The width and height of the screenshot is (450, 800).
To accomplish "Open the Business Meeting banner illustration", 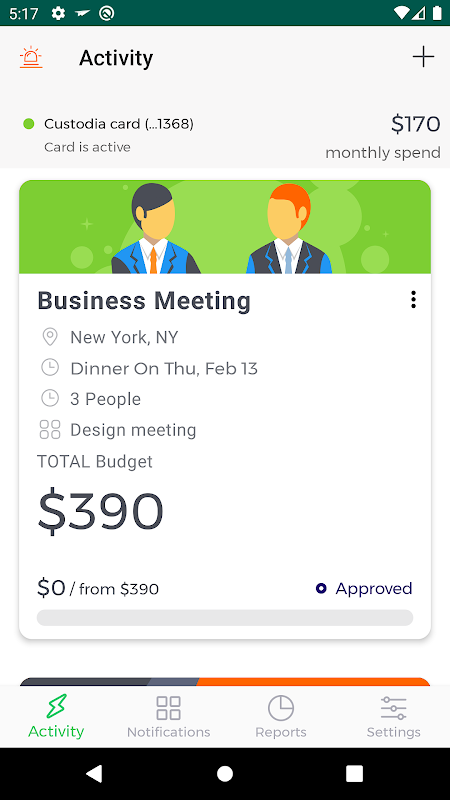I will click(225, 227).
